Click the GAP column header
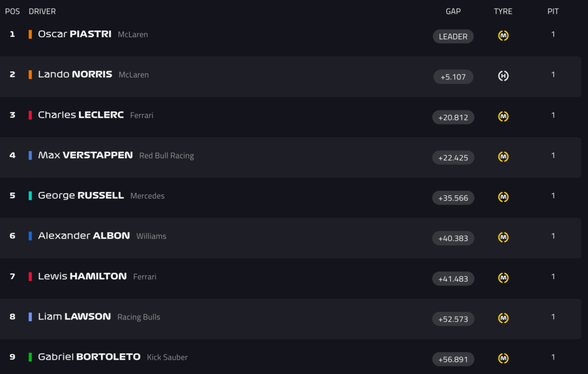Image resolution: width=588 pixels, height=374 pixels. 453,11
